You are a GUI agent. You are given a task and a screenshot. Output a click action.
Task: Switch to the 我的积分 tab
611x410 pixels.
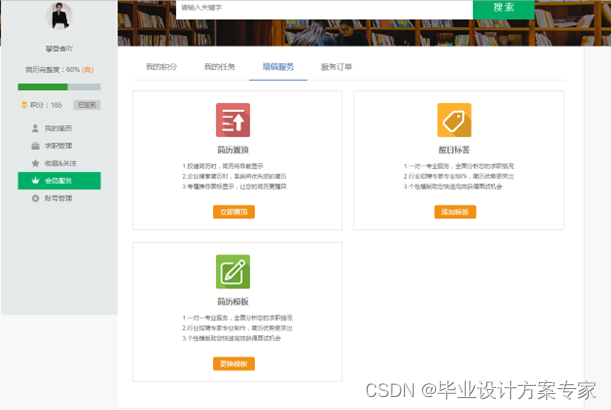coord(161,67)
